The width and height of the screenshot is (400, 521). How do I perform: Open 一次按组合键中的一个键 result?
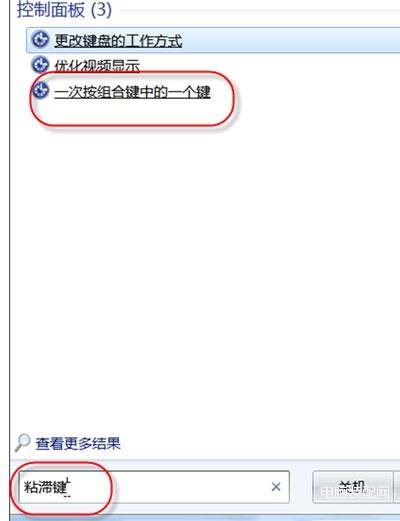coord(132,92)
